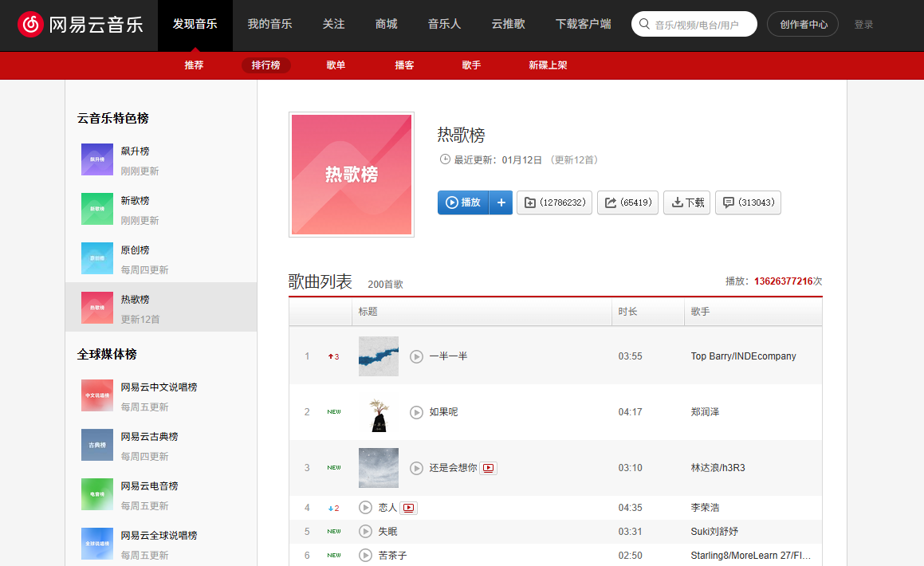Select the 歌单 subnav item
This screenshot has width=924, height=566.
tap(336, 65)
